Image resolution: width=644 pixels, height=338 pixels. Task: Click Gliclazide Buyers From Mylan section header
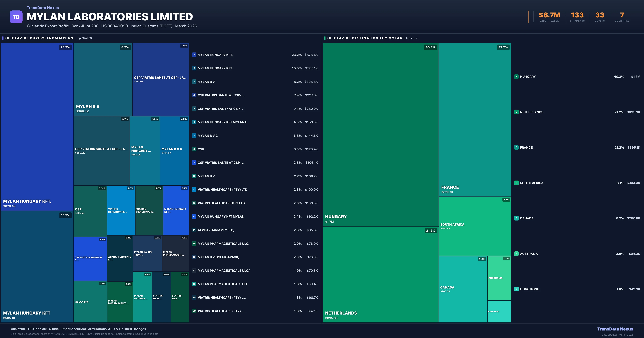point(39,38)
